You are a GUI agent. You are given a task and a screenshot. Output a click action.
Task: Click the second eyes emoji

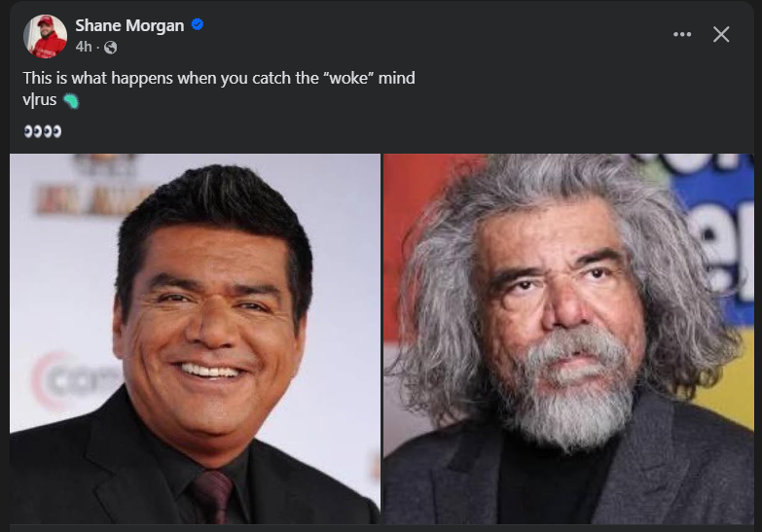[53, 131]
